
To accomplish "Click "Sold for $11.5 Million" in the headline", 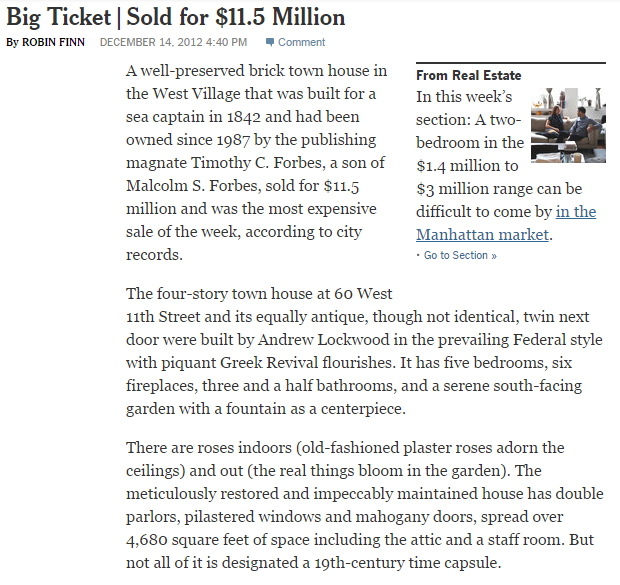I will pos(236,17).
